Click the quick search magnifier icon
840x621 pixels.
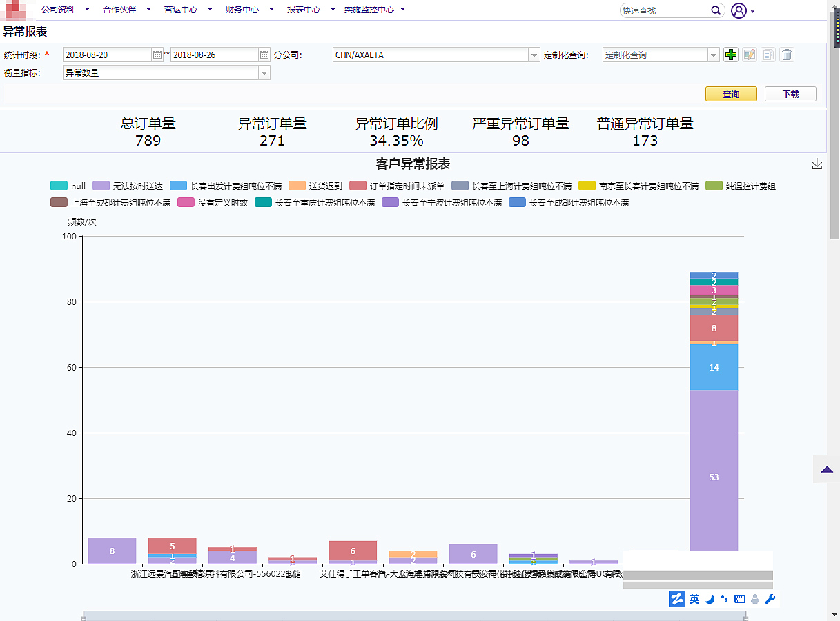point(716,10)
